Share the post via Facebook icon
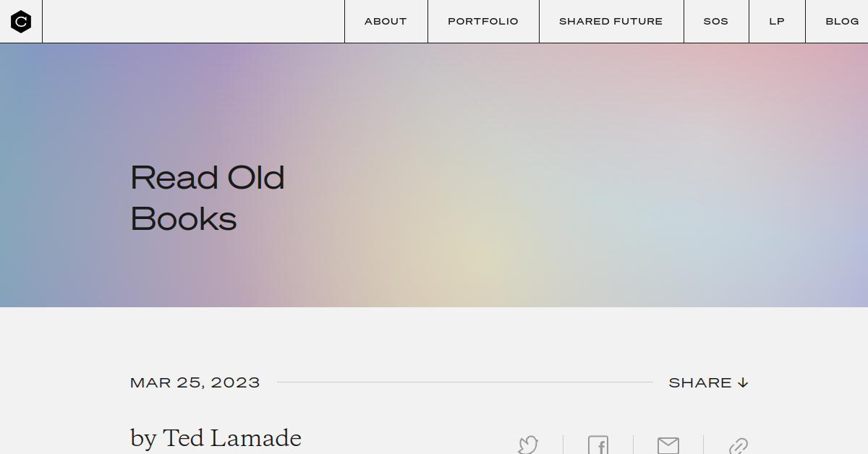The height and width of the screenshot is (454, 868). pyautogui.click(x=598, y=445)
